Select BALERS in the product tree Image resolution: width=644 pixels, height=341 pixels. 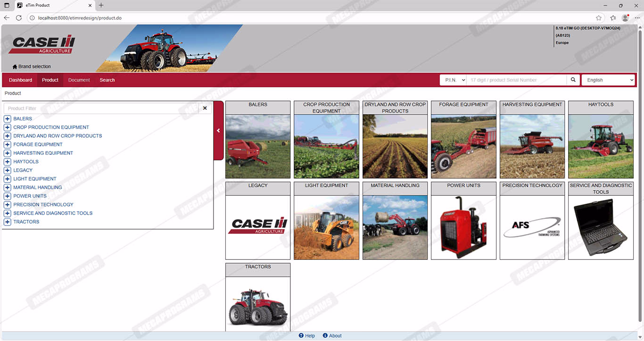23,119
